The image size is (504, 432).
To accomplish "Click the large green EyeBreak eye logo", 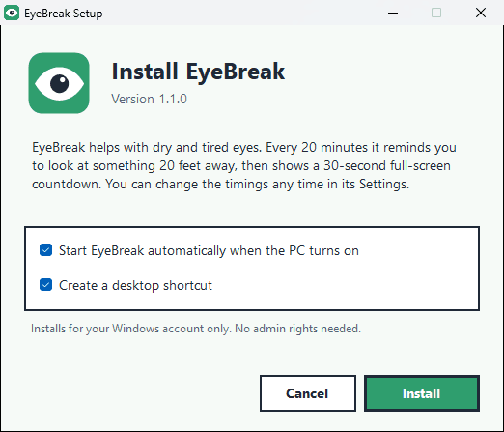I will [59, 83].
